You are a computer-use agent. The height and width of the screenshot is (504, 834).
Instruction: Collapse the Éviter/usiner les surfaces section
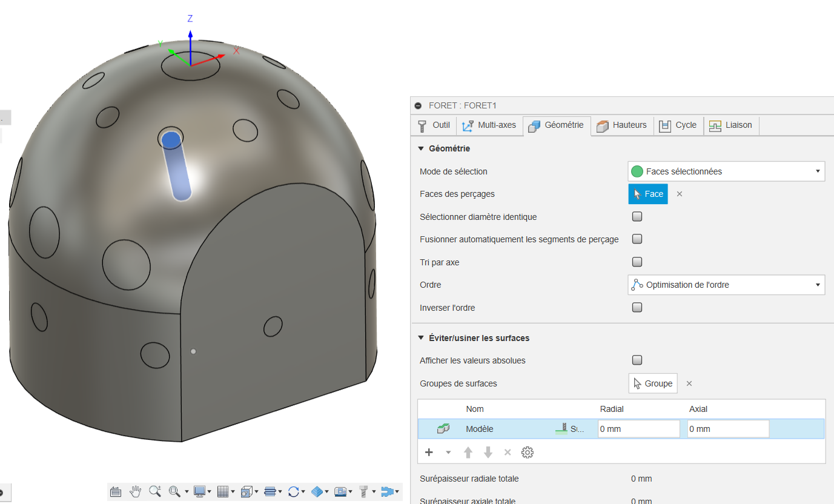tap(421, 338)
